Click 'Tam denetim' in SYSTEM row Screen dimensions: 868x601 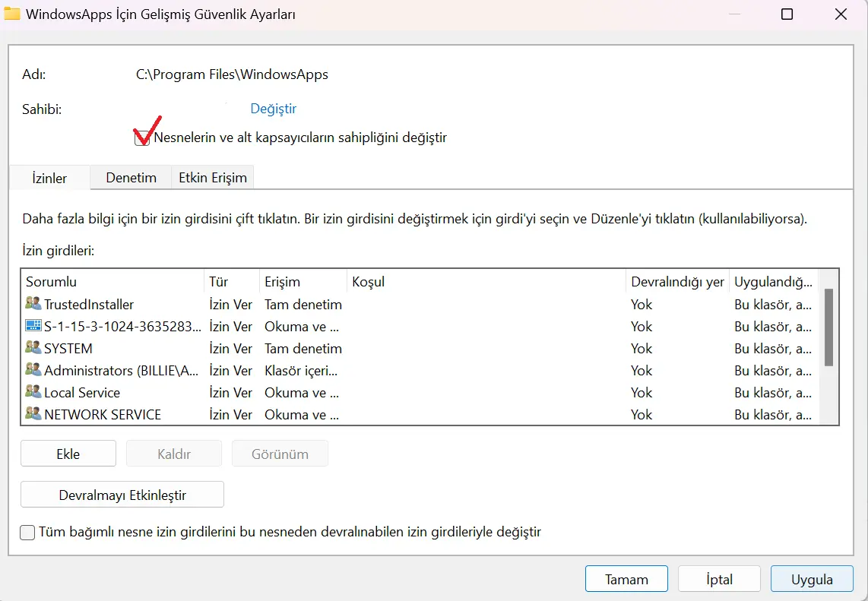(x=303, y=349)
